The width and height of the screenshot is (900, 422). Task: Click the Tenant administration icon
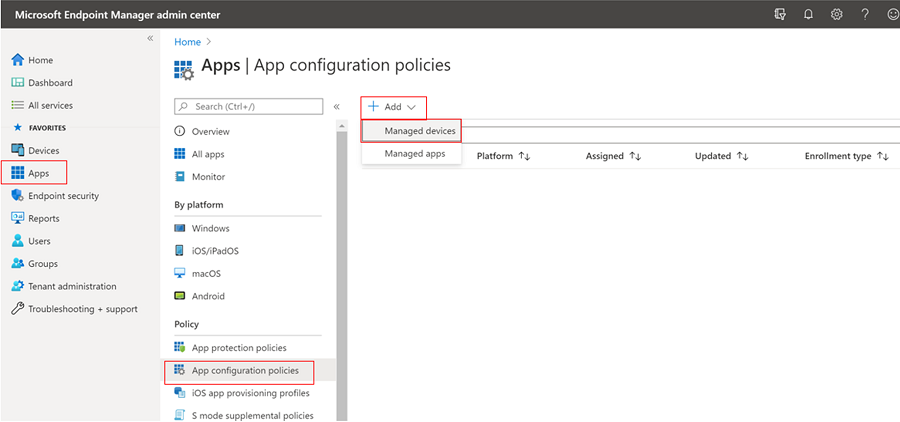[x=18, y=286]
